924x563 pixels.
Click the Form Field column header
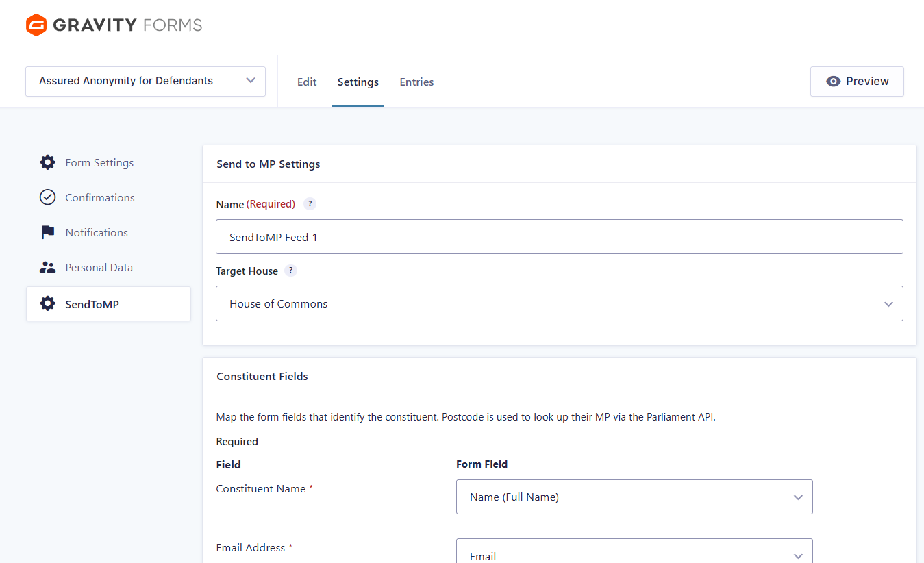[482, 464]
